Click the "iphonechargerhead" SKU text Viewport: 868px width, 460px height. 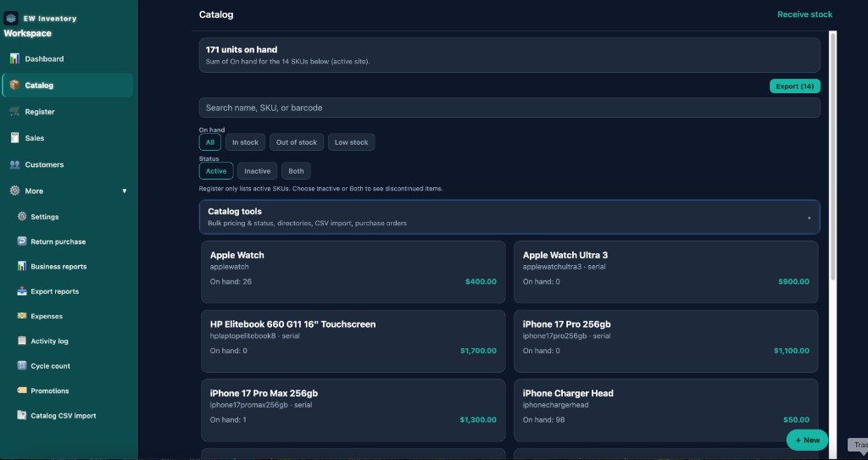click(x=555, y=405)
